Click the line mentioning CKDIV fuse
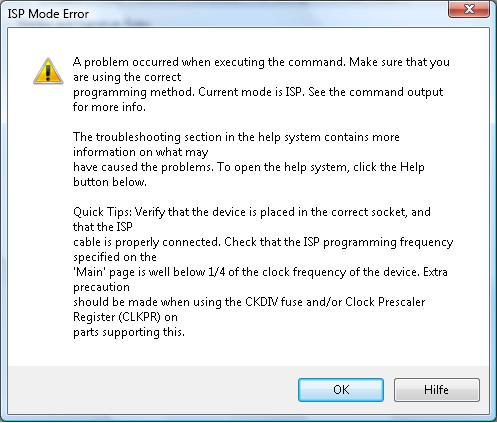The height and width of the screenshot is (423, 497). pyautogui.click(x=249, y=302)
